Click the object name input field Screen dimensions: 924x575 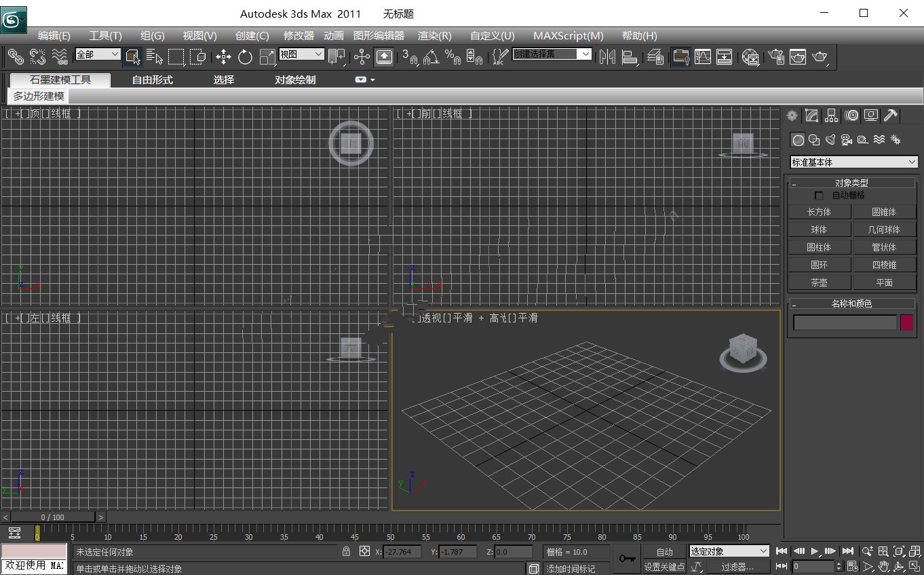pyautogui.click(x=845, y=322)
